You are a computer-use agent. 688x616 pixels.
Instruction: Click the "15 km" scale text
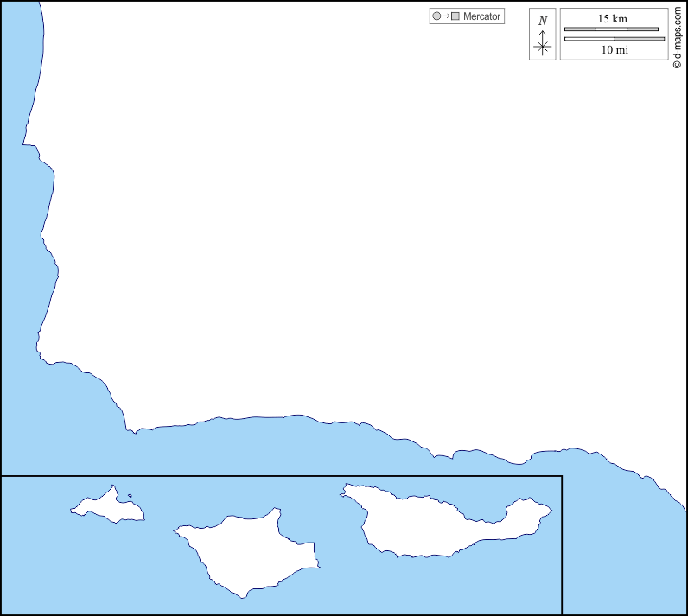click(x=614, y=18)
